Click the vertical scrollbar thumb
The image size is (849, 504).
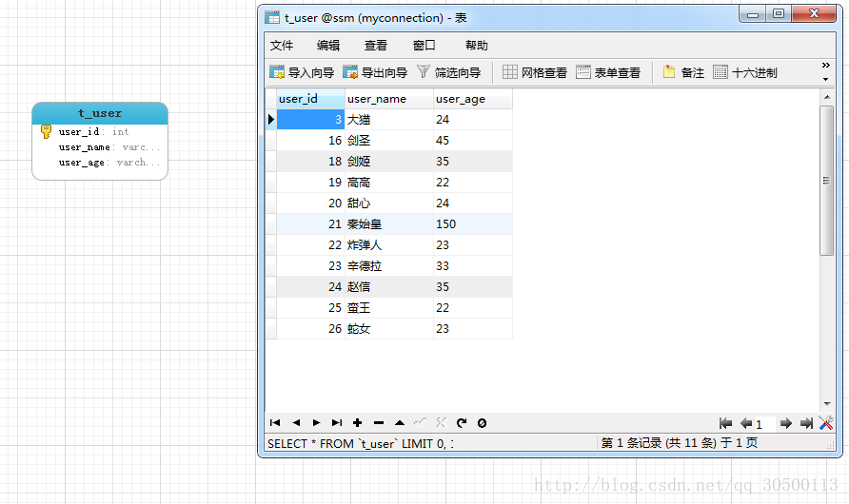pyautogui.click(x=827, y=181)
